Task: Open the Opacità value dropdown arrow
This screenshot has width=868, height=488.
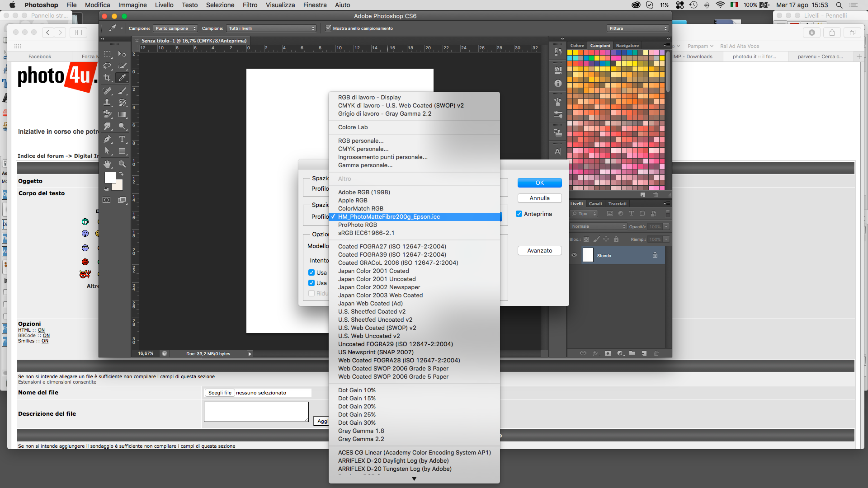Action: 666,226
